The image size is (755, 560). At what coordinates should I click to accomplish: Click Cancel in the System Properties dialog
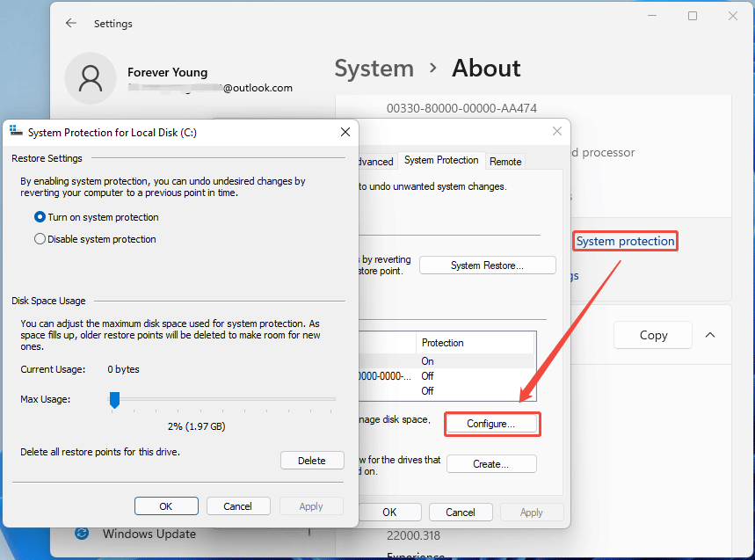[x=461, y=512]
